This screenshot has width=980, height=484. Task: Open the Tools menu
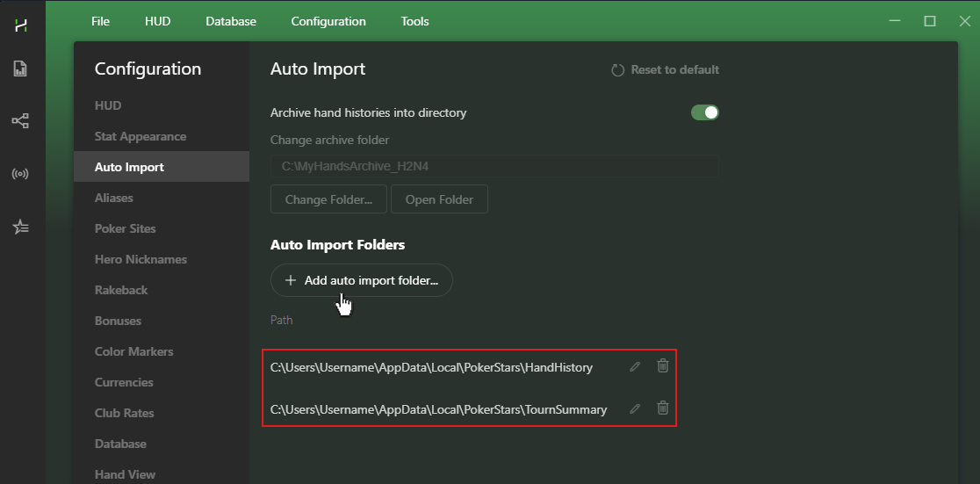tap(414, 21)
